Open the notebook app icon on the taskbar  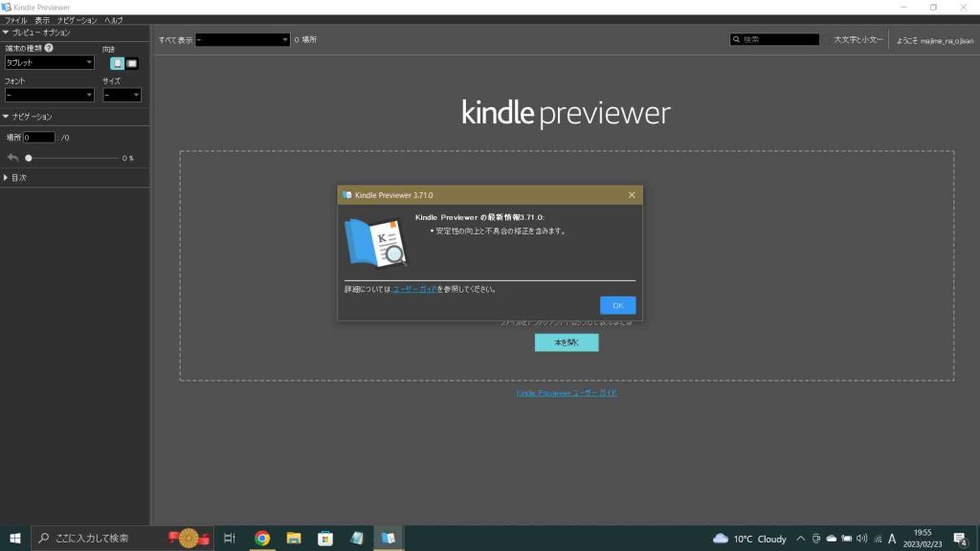click(357, 538)
